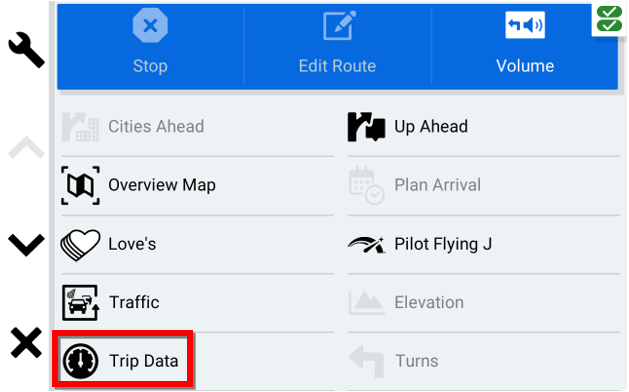Open the Volume speaker icon

pyautogui.click(x=525, y=25)
